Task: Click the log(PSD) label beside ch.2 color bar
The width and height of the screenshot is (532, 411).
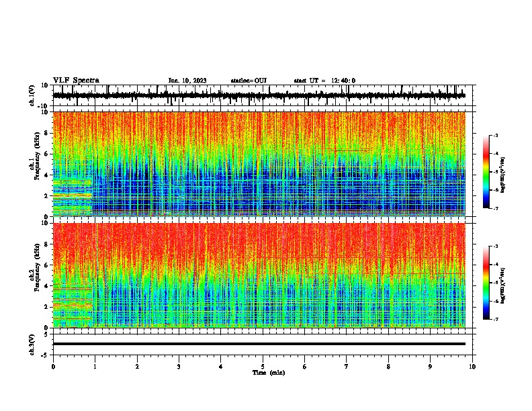Action: click(503, 285)
